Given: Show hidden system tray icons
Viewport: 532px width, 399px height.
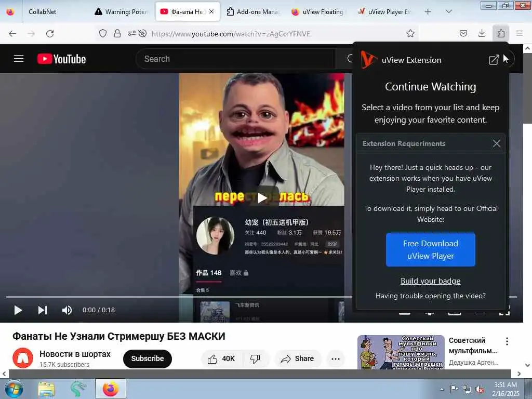Looking at the screenshot, I should pyautogui.click(x=442, y=389).
